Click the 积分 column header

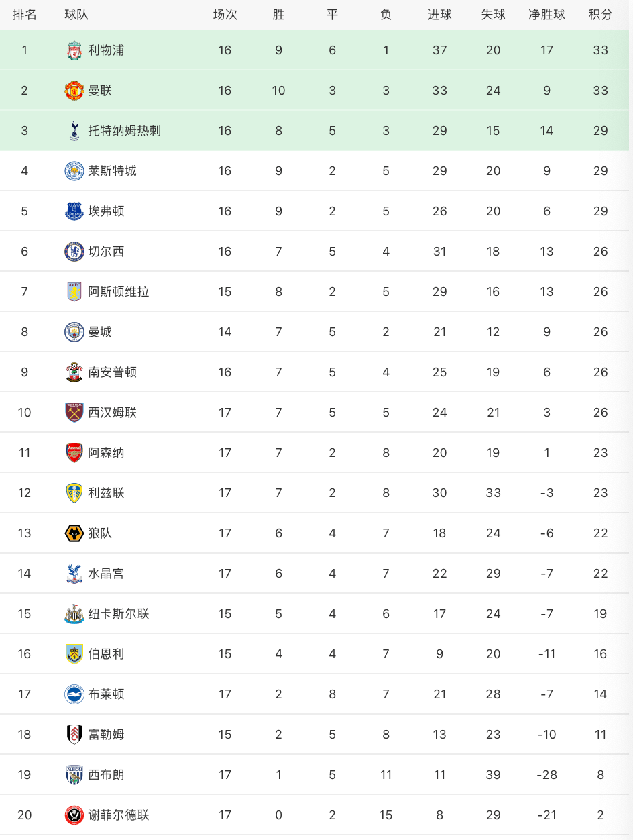600,15
